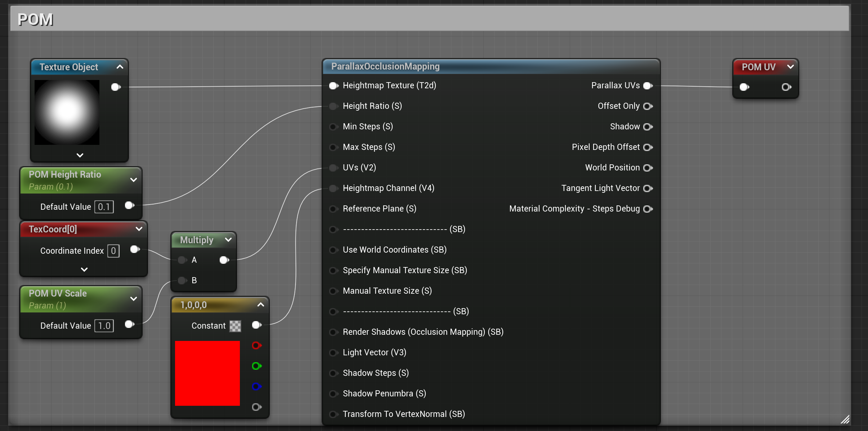Click Offset Only output pin
Image resolution: width=868 pixels, height=431 pixels.
tap(648, 106)
